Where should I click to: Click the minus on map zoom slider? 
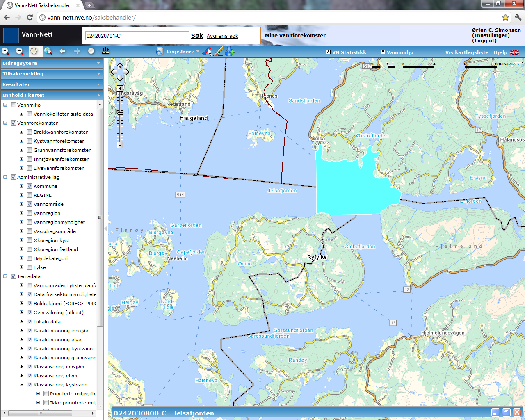120,145
